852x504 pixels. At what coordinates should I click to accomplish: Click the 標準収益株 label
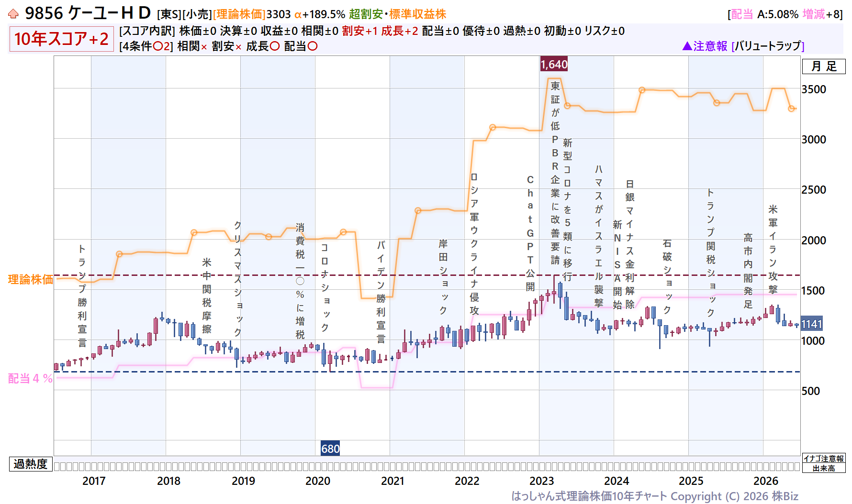tap(417, 14)
